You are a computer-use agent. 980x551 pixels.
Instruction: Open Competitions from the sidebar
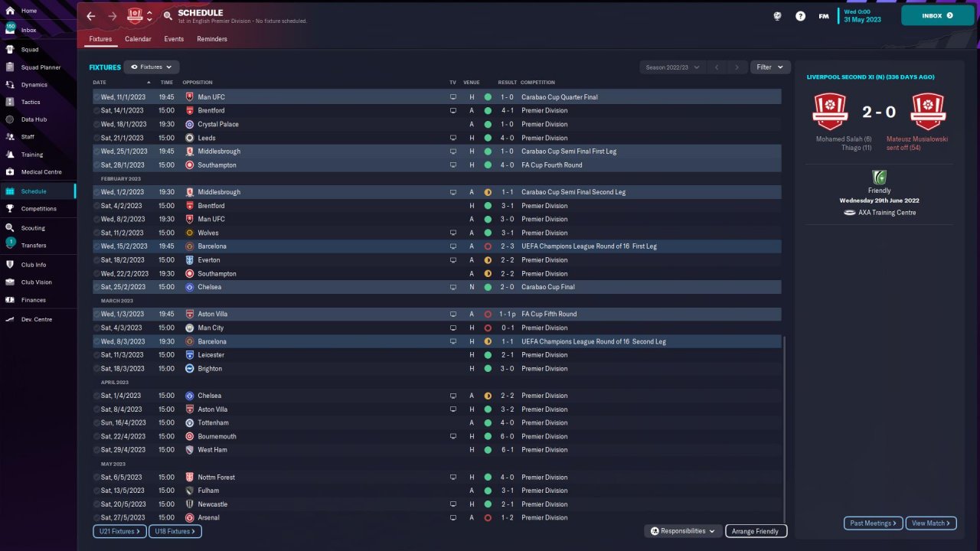(38, 209)
